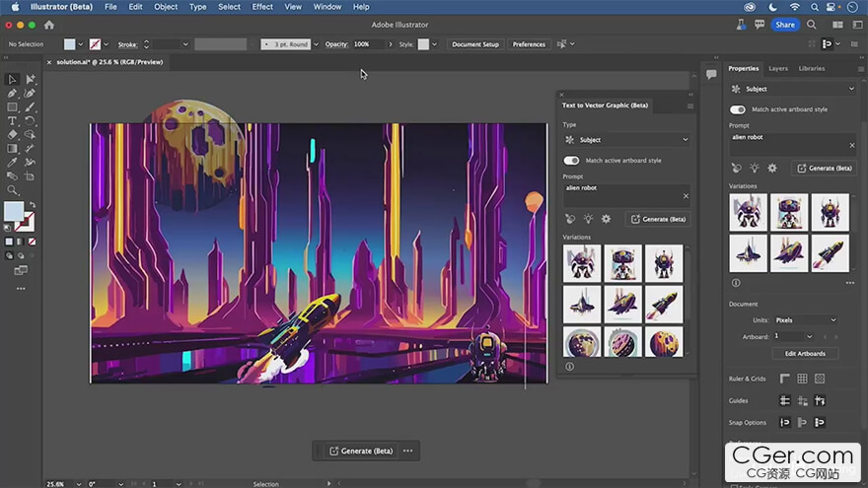Open the Effect menu
The width and height of the screenshot is (868, 488).
tap(262, 7)
